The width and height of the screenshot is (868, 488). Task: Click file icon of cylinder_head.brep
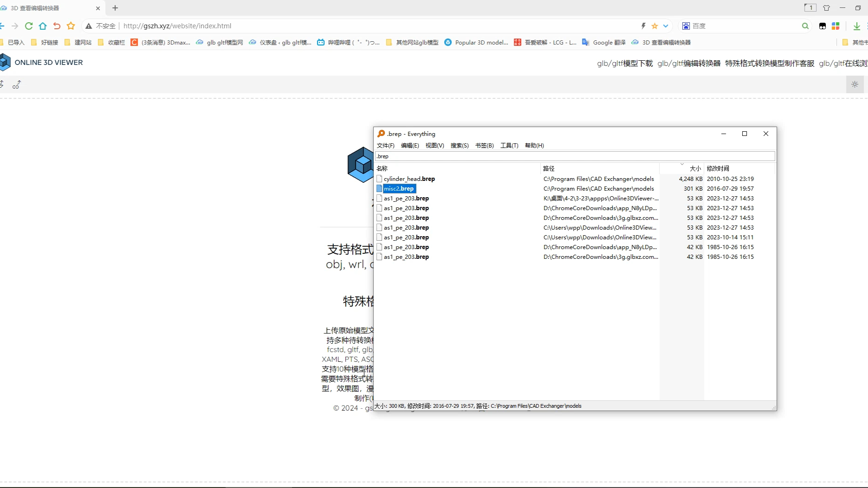pyautogui.click(x=379, y=179)
